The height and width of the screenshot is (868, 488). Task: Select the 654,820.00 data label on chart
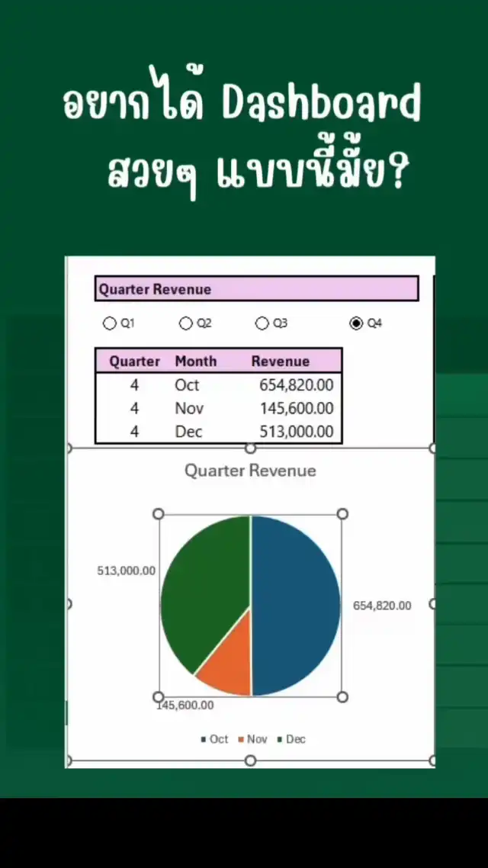coord(381,606)
